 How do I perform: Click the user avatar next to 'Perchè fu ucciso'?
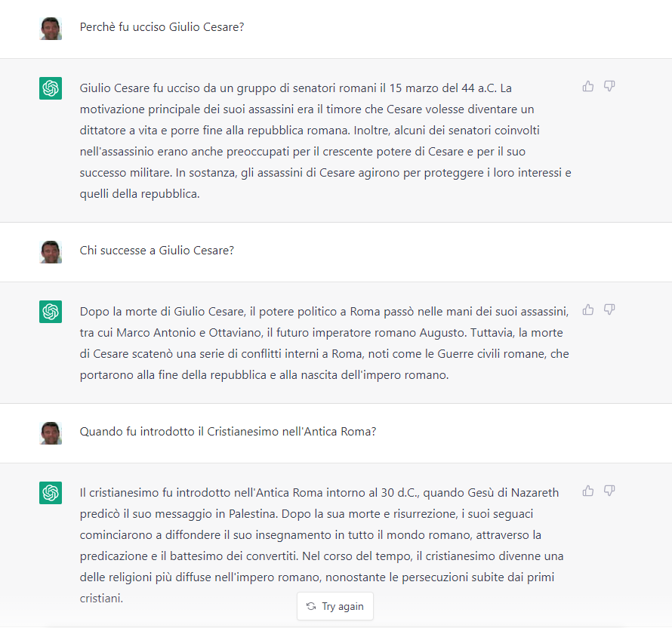tap(51, 29)
